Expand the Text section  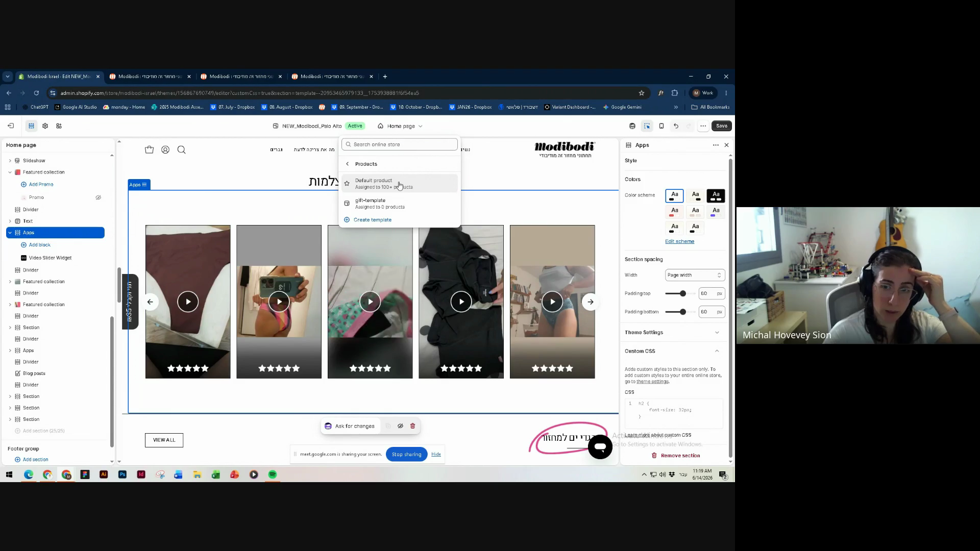[10, 221]
